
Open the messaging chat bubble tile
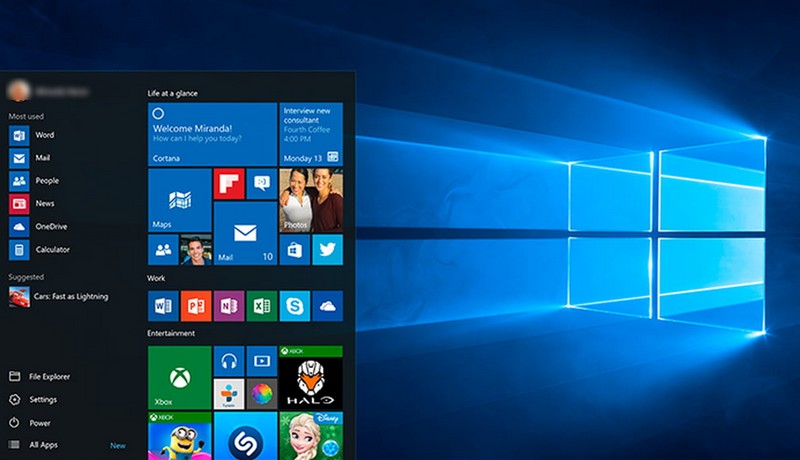[262, 184]
